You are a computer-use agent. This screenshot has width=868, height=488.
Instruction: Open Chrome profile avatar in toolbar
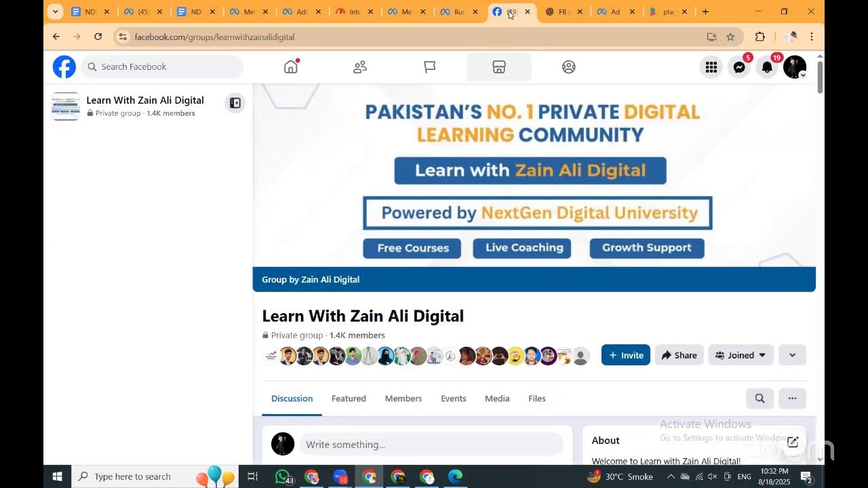tap(791, 37)
